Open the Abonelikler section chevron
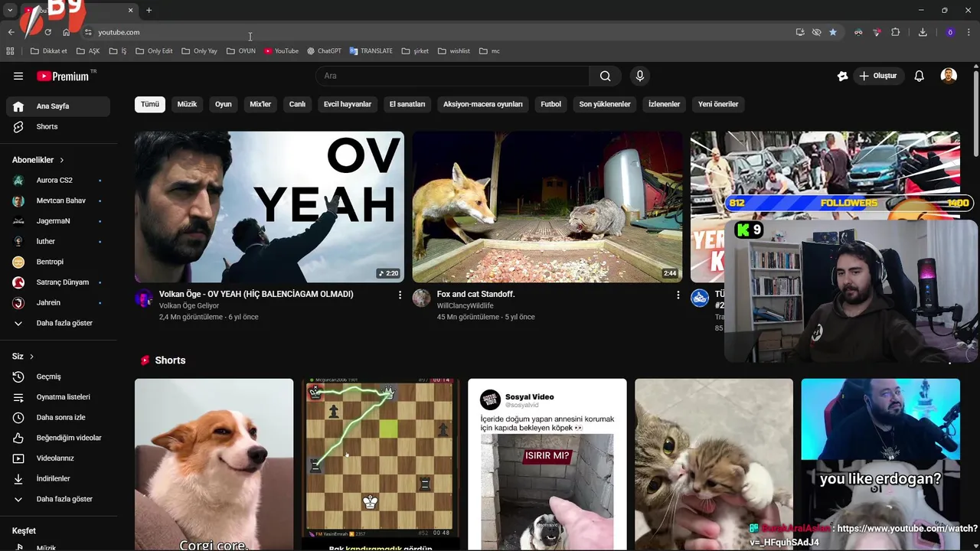The height and width of the screenshot is (551, 980). click(x=61, y=160)
